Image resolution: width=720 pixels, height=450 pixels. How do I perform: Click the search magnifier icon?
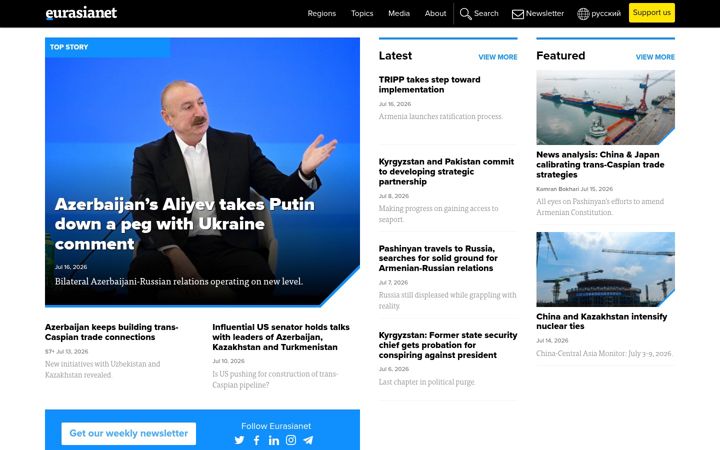(465, 14)
